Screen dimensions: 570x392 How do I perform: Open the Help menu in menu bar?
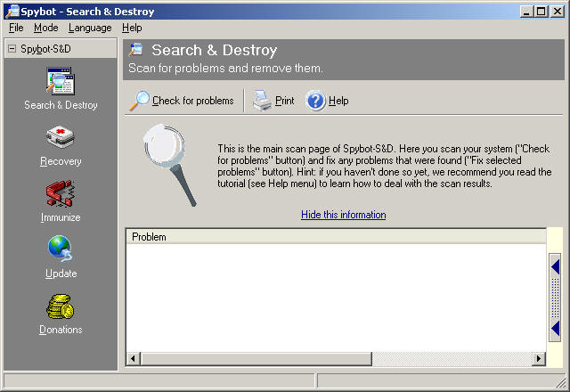[132, 28]
